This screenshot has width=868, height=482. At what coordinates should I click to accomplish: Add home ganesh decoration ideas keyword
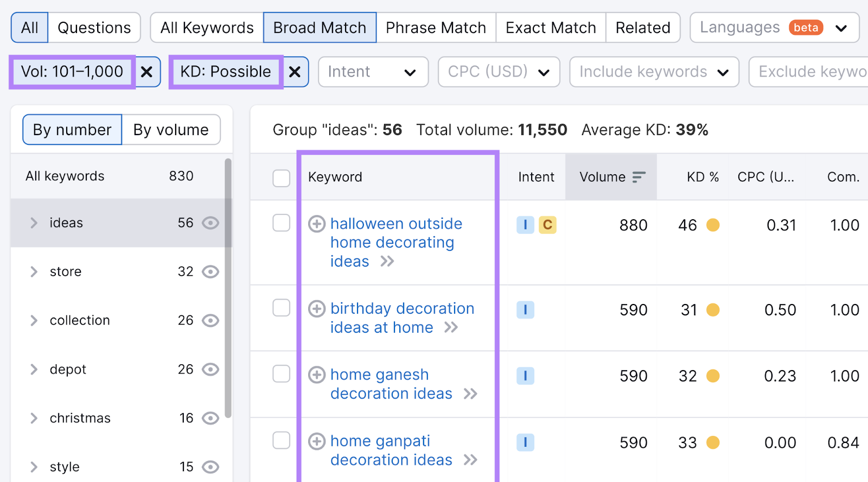[317, 375]
